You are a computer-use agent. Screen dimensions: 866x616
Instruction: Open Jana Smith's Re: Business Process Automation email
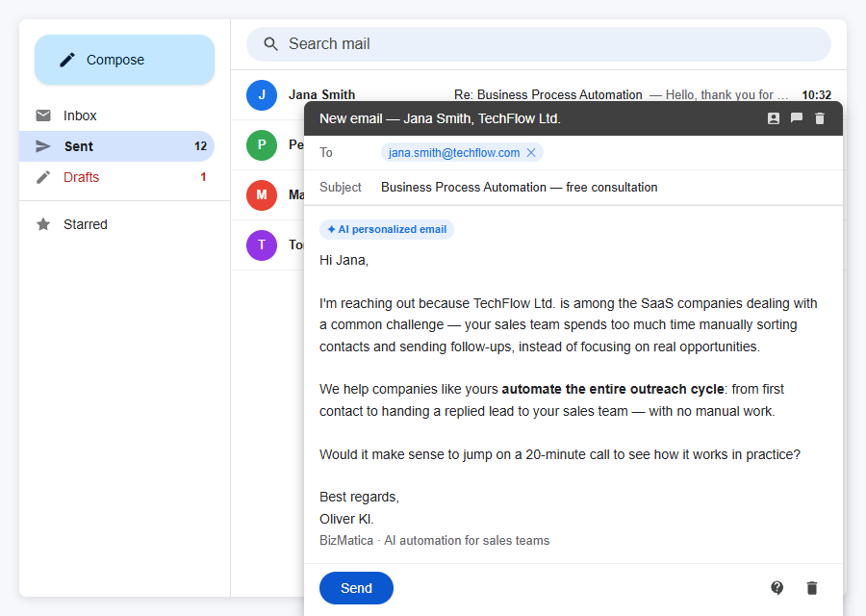(539, 95)
